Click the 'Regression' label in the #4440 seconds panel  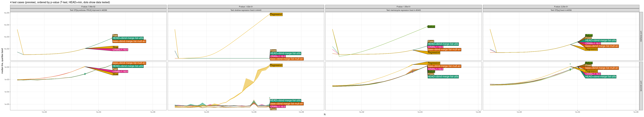click(276, 65)
